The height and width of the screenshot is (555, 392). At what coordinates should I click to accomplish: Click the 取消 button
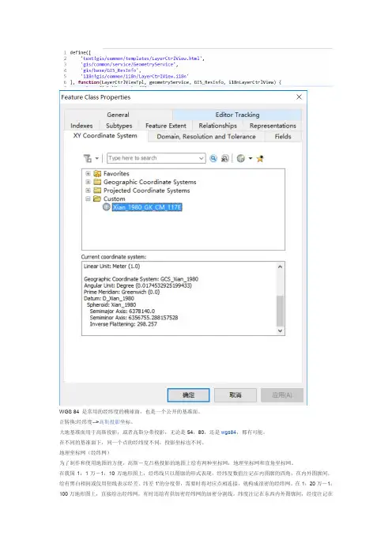point(236,395)
